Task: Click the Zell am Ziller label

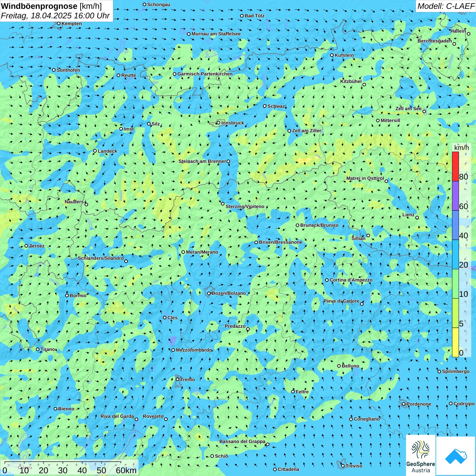Action: click(x=306, y=131)
